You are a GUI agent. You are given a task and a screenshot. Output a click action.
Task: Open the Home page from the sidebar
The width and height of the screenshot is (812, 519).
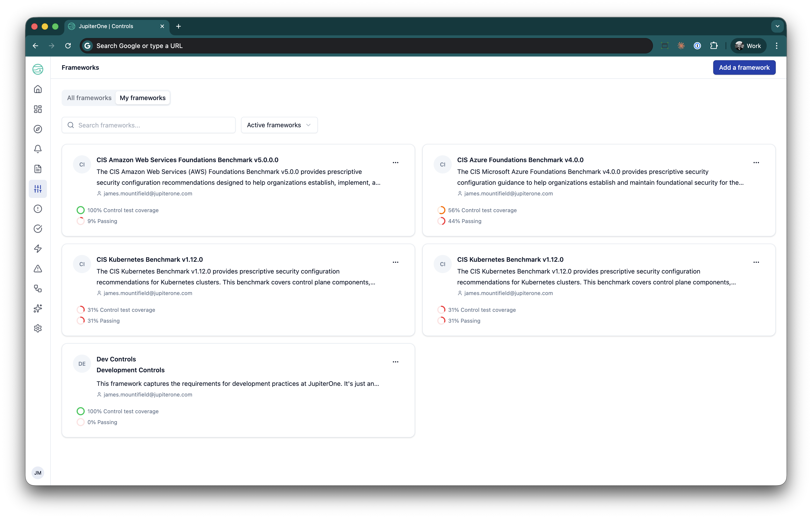tap(38, 89)
